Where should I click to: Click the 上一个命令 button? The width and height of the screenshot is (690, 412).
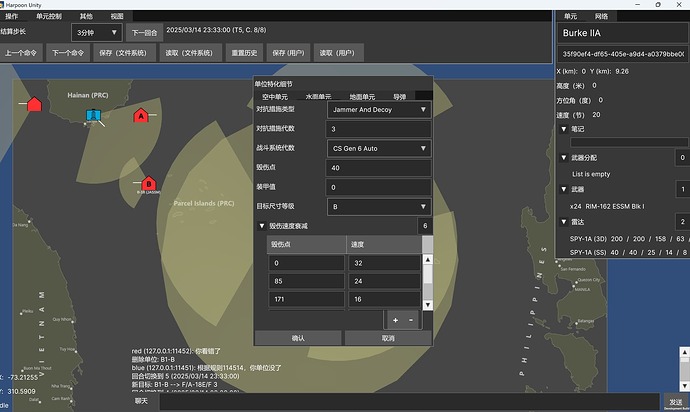21,53
